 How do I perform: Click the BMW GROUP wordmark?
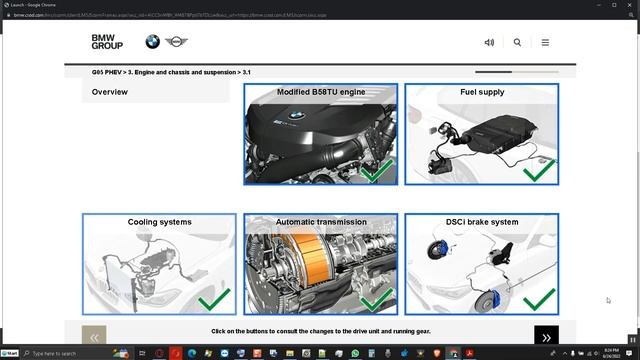pyautogui.click(x=107, y=42)
